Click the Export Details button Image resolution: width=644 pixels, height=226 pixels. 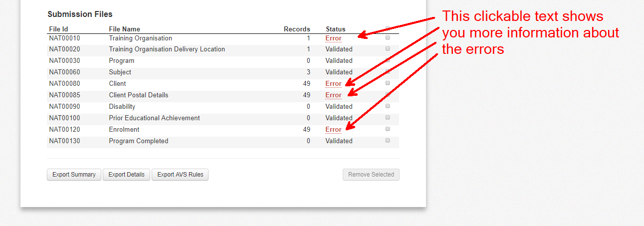coord(126,175)
